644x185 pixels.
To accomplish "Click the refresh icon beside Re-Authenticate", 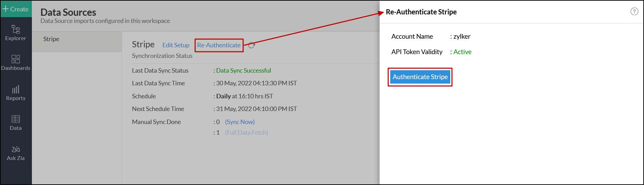I will [x=251, y=45].
